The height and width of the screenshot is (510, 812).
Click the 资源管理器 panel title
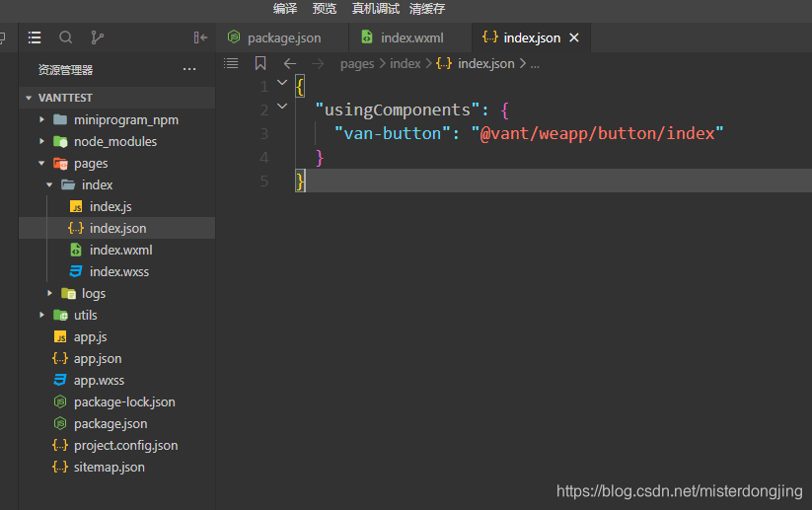click(x=65, y=70)
